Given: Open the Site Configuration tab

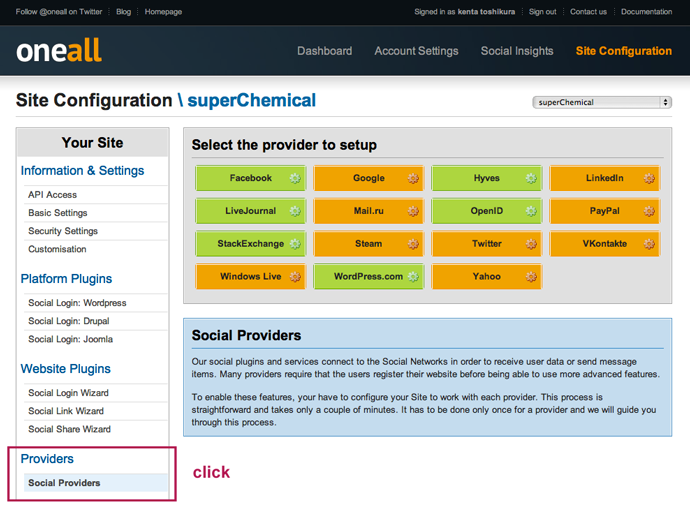Looking at the screenshot, I should point(623,51).
